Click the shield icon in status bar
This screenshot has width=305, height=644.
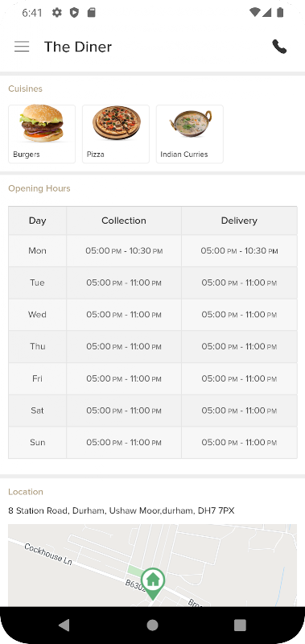click(x=74, y=13)
